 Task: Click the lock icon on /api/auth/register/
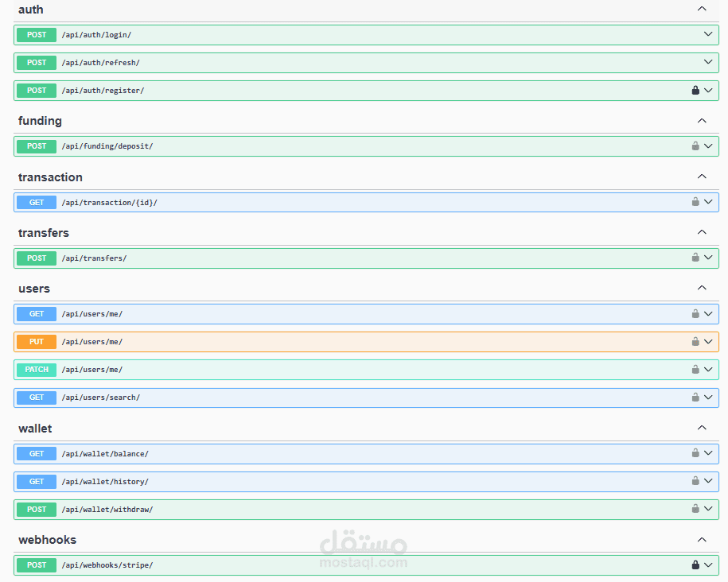pos(695,90)
